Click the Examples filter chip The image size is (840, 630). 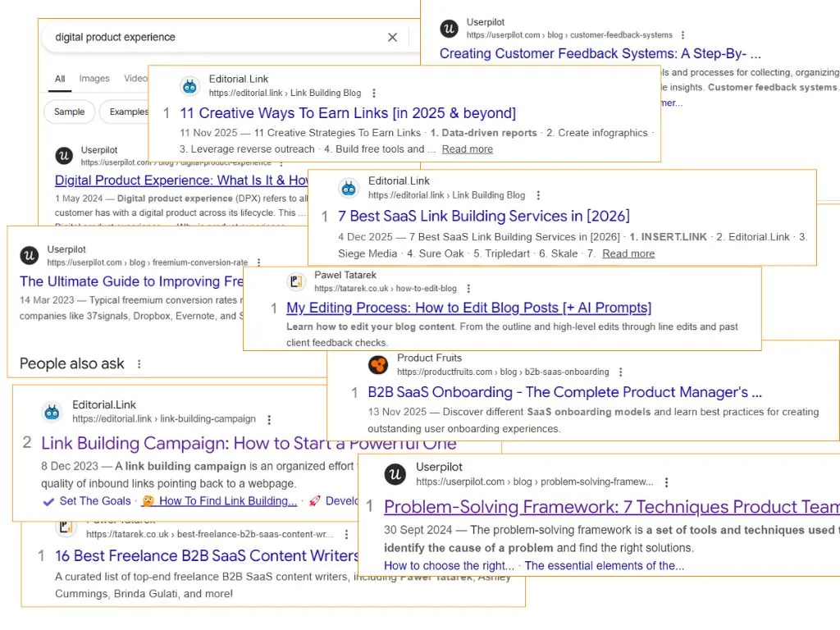point(127,112)
